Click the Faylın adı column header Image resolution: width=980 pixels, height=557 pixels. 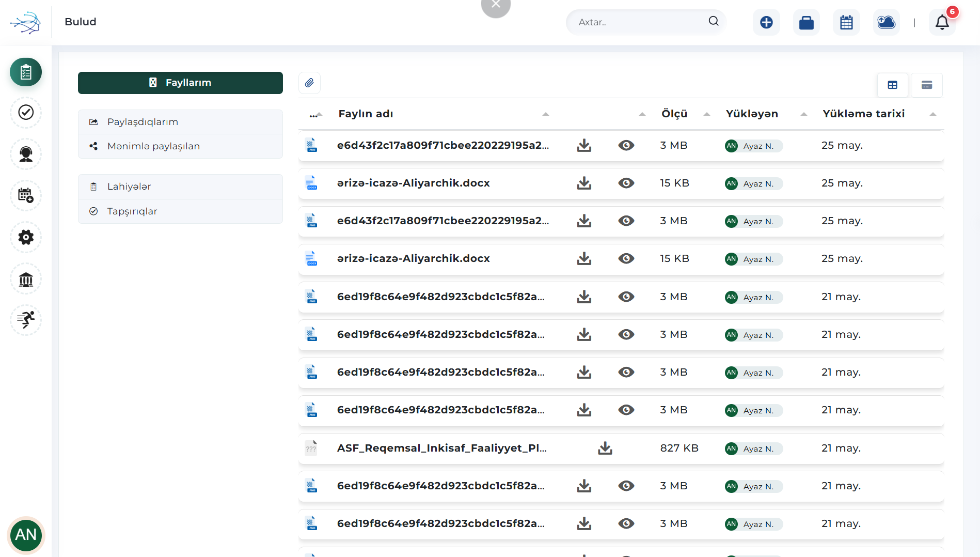pos(366,114)
